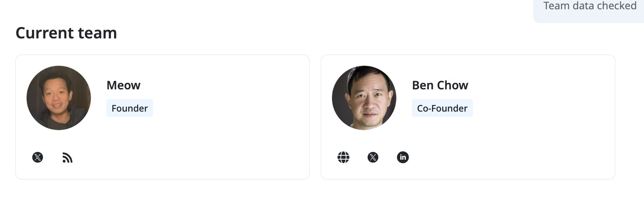Click Ben Chow's circular profile photo
The width and height of the screenshot is (644, 207).
pyautogui.click(x=364, y=98)
